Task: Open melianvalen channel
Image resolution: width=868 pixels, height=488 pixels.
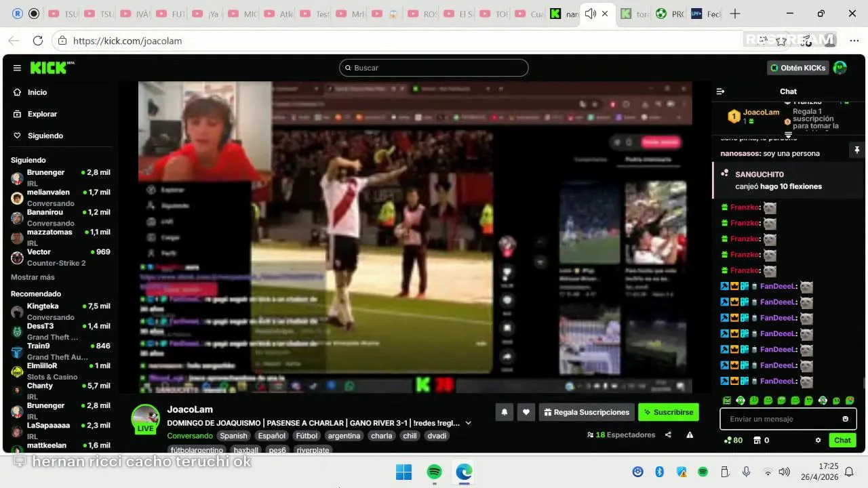Action: coord(61,197)
